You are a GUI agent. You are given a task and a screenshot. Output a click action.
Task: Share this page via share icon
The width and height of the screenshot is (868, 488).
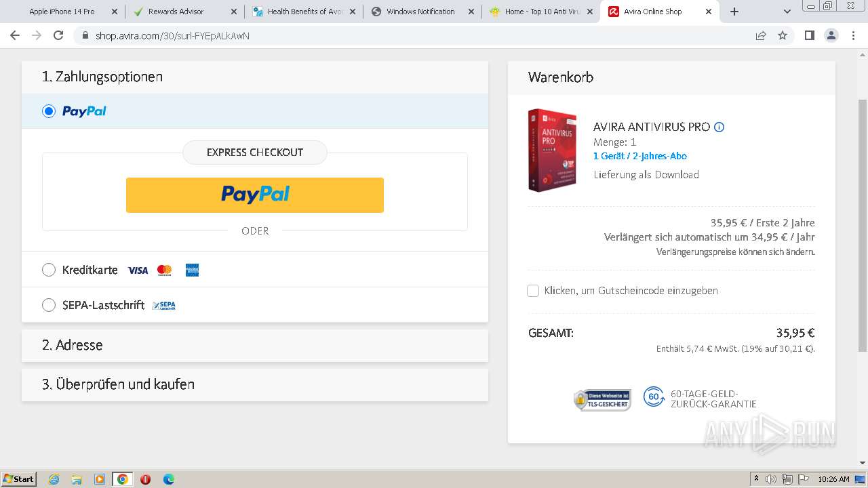coord(761,35)
